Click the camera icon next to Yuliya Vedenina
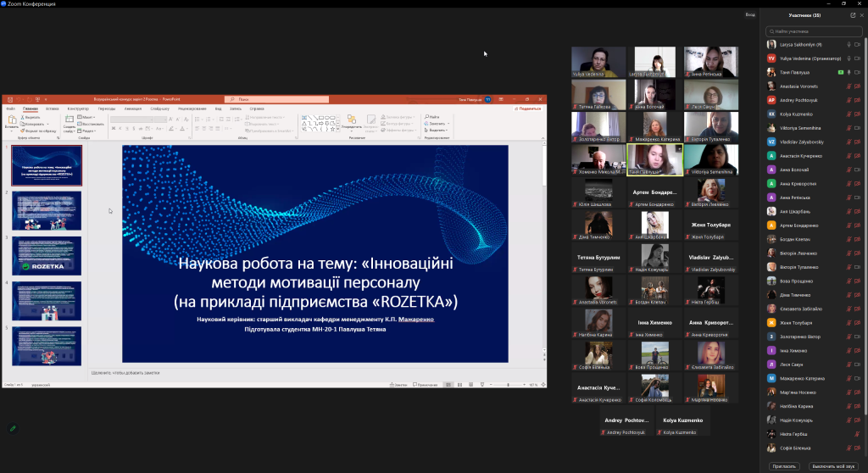The image size is (868, 473). [858, 58]
